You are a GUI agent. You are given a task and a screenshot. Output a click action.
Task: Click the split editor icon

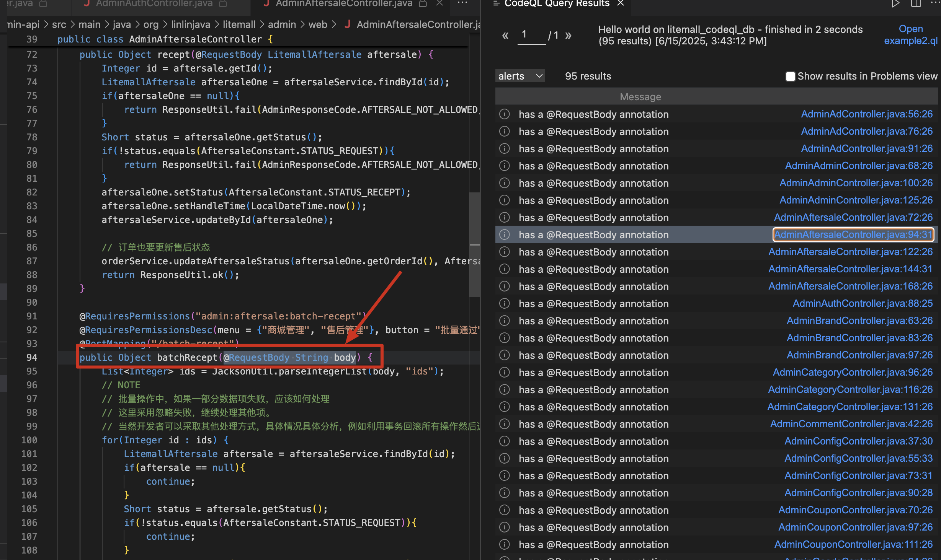[x=916, y=4]
